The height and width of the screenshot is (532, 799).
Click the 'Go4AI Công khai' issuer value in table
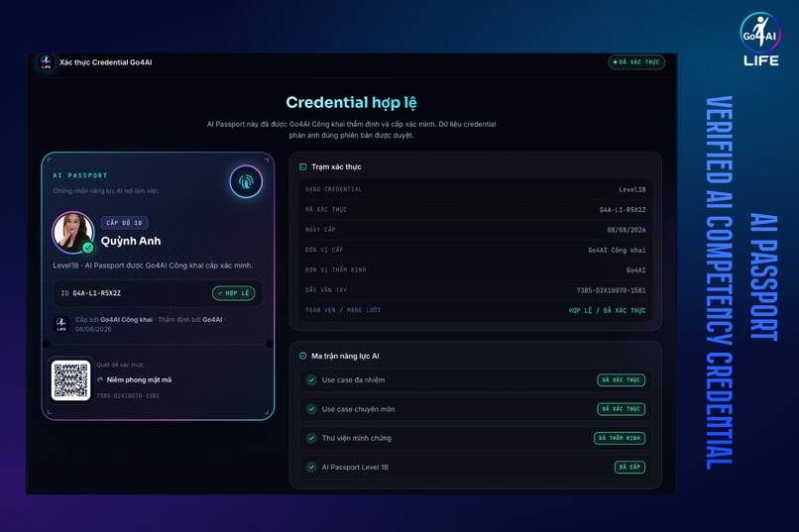click(617, 250)
